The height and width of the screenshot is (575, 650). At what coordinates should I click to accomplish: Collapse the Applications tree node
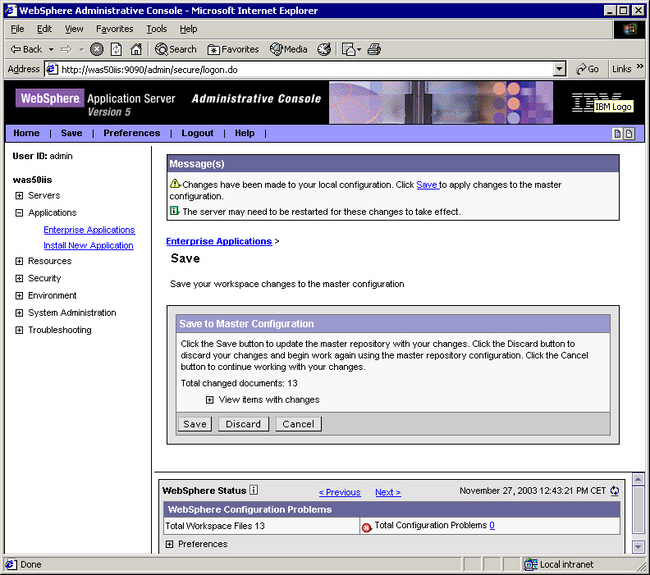pyautogui.click(x=19, y=213)
